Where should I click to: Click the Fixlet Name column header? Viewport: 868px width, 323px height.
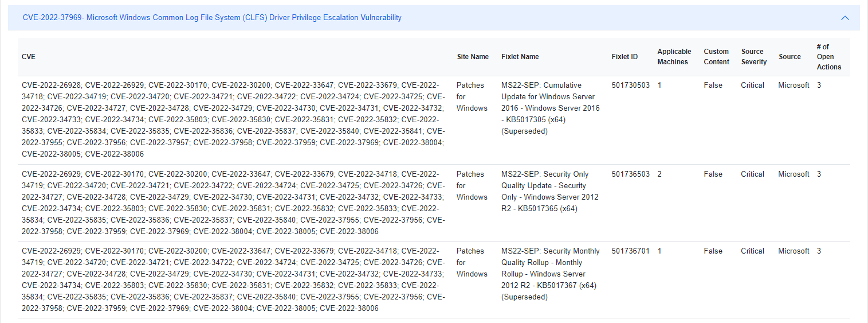point(520,57)
